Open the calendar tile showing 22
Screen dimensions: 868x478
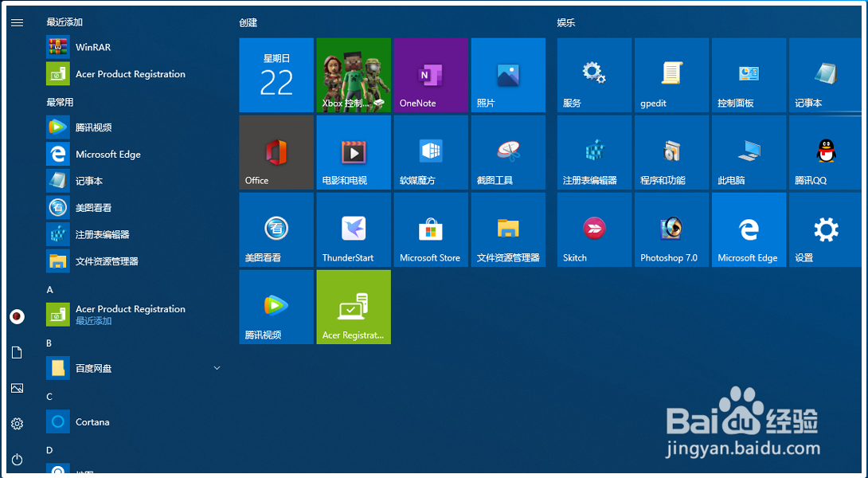tap(276, 76)
